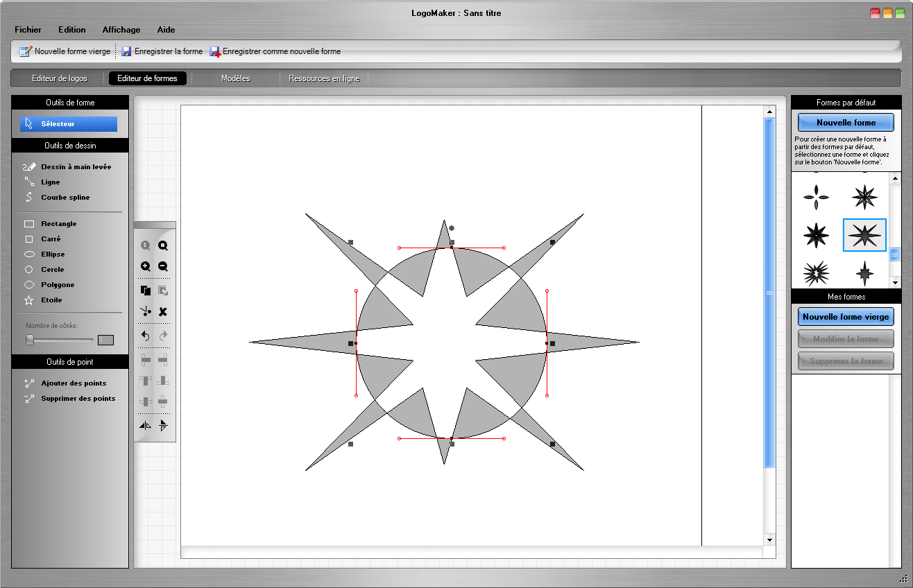The width and height of the screenshot is (913, 588).
Task: Click the delete X icon in floating toolbar
Action: click(x=163, y=312)
